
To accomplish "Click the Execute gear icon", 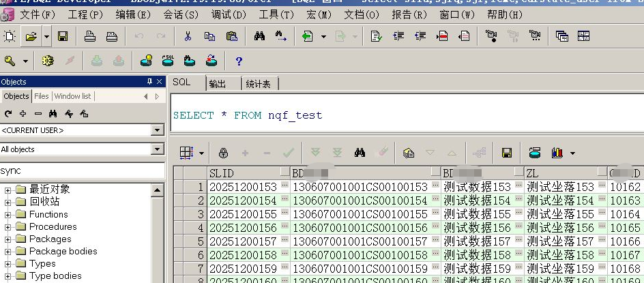I will [48, 61].
